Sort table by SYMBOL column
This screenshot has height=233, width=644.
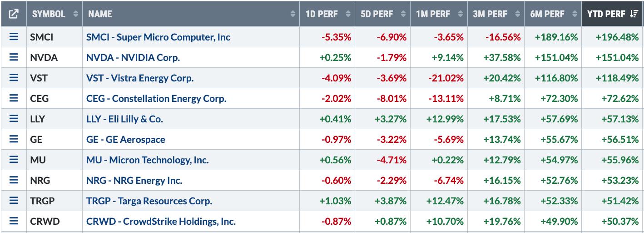click(x=54, y=14)
